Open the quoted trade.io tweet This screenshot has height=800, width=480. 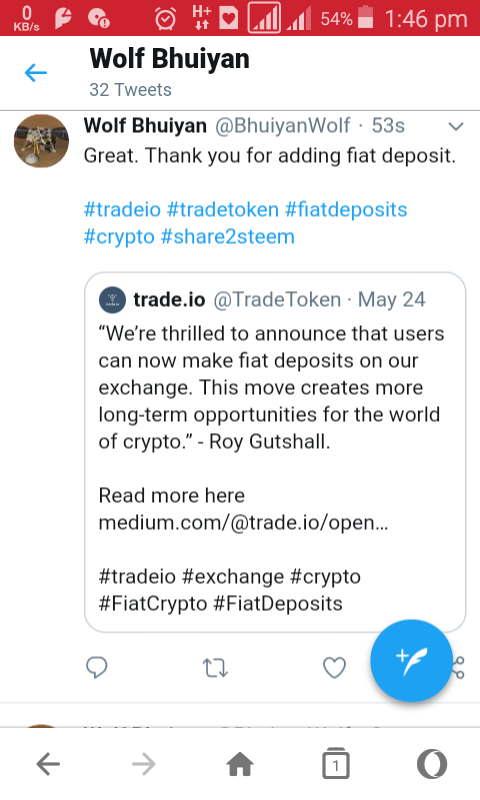[x=275, y=452]
